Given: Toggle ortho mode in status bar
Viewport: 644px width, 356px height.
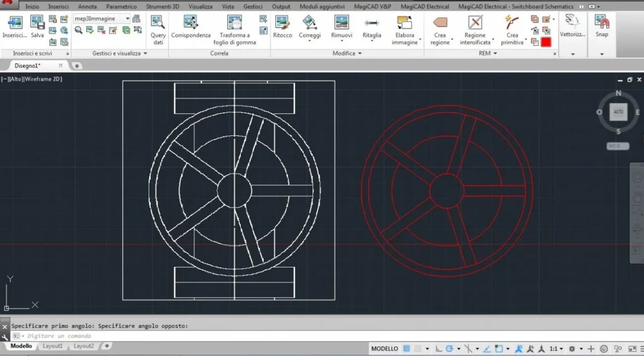Looking at the screenshot, I should pos(439,349).
